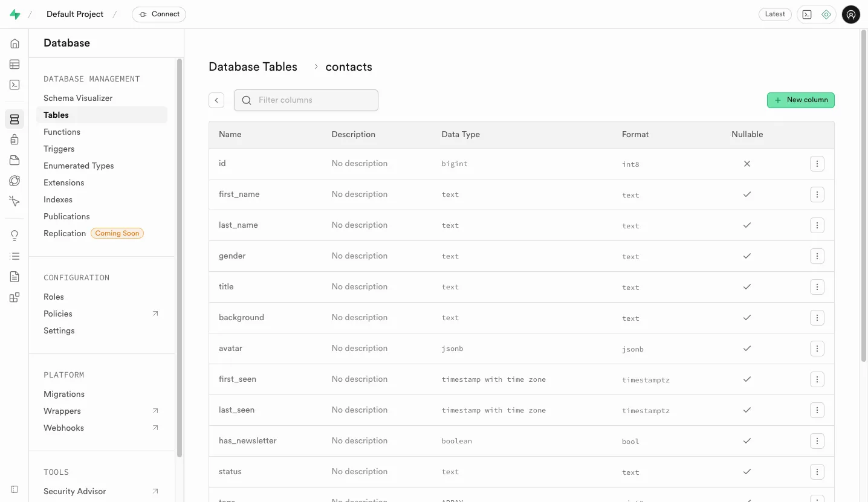Open the Table Editor sidebar icon
Screen dimensions: 868x502
pos(15,64)
